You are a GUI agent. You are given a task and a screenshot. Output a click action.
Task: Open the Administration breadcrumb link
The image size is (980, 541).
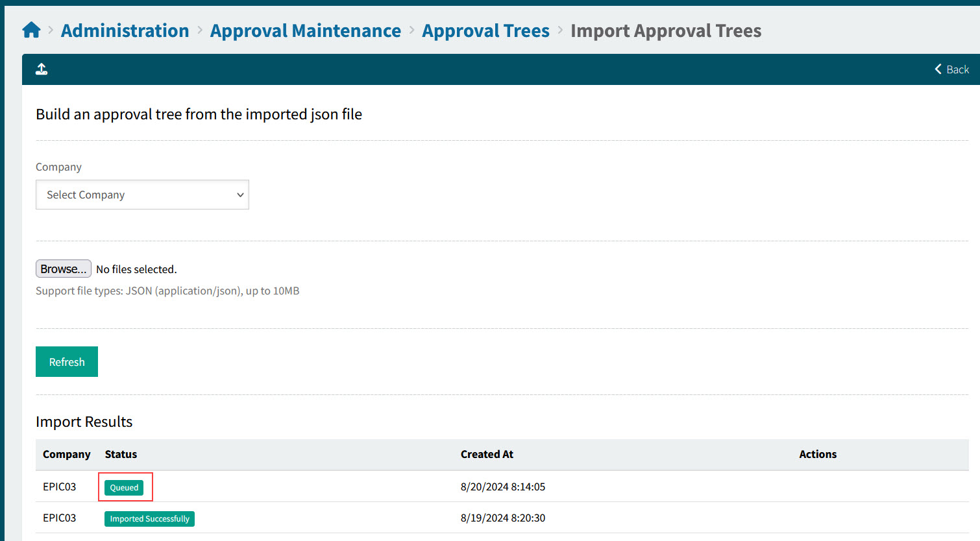[x=125, y=30]
